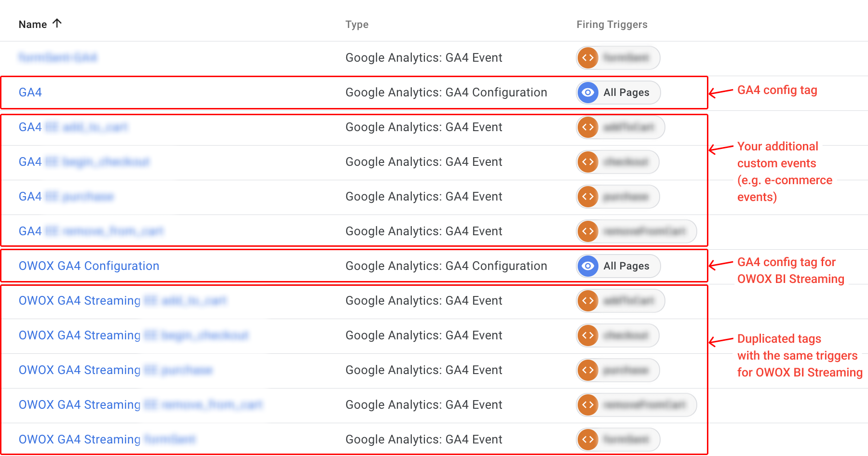Select 'GA4 Event' type in OWOX Streaming formSent row

click(x=424, y=440)
